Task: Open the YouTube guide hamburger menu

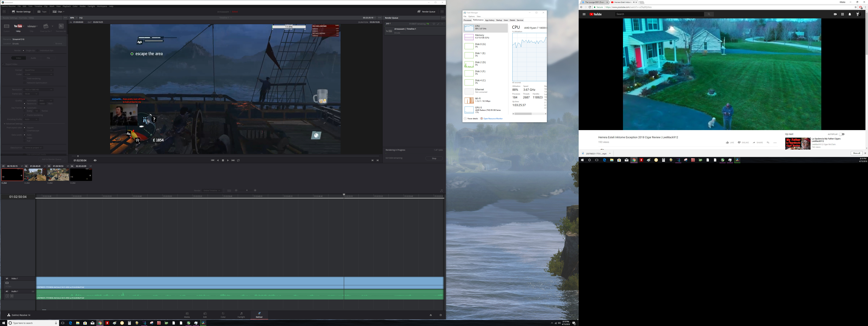Action: click(x=584, y=14)
